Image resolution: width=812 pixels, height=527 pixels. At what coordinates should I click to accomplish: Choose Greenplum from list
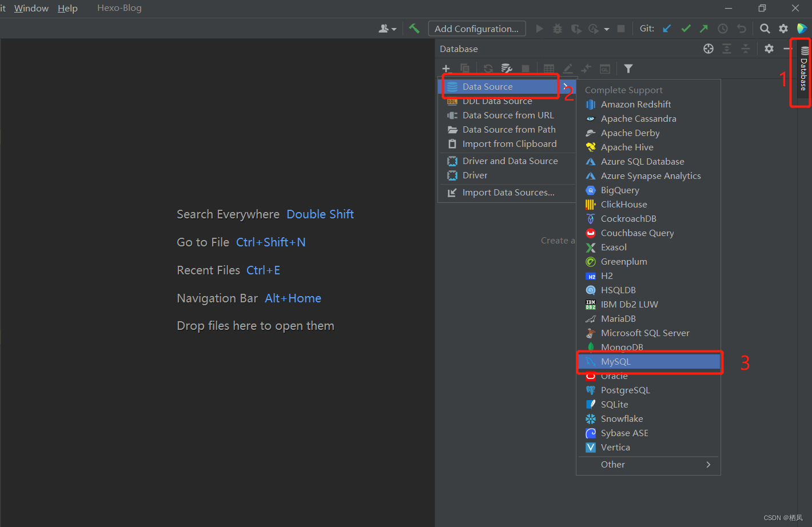coord(648,261)
